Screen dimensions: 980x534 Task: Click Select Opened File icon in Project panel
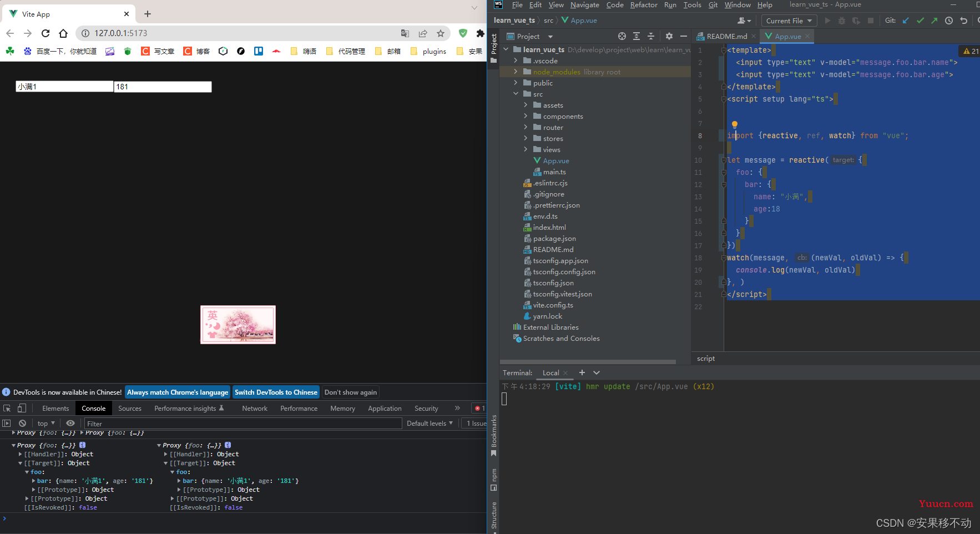click(x=622, y=36)
